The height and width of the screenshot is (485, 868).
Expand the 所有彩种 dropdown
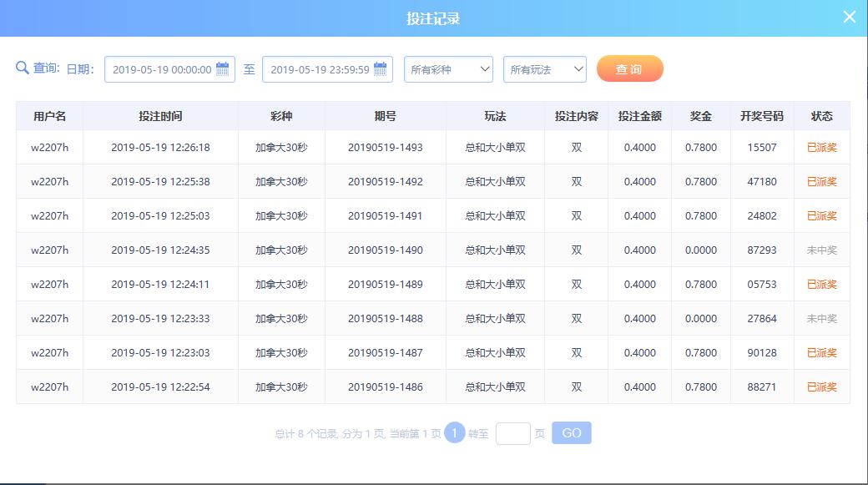pyautogui.click(x=448, y=69)
